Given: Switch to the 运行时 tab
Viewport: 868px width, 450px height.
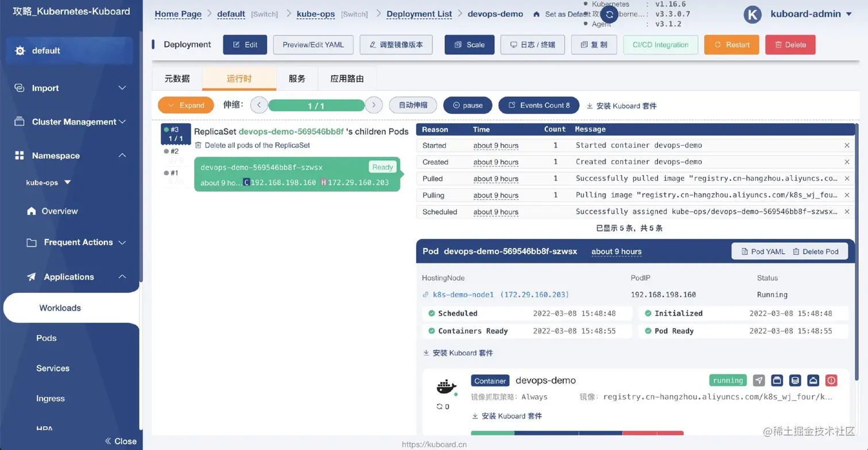Looking at the screenshot, I should pyautogui.click(x=239, y=79).
